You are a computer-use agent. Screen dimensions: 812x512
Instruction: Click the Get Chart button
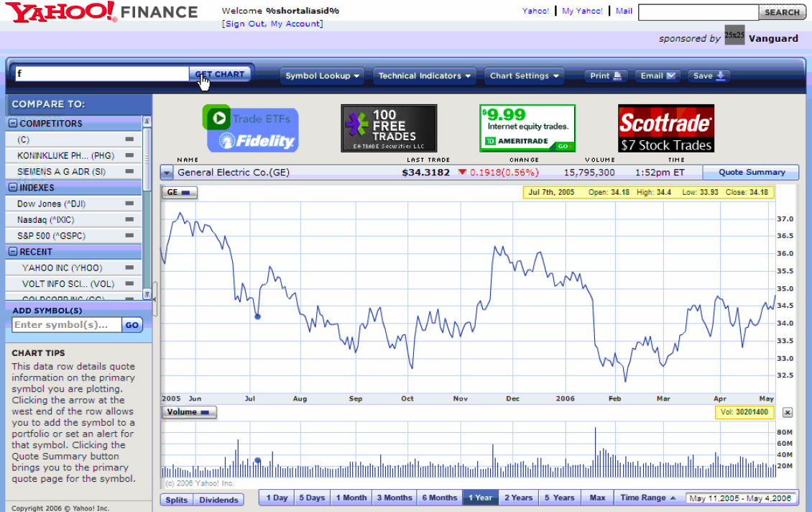click(220, 74)
